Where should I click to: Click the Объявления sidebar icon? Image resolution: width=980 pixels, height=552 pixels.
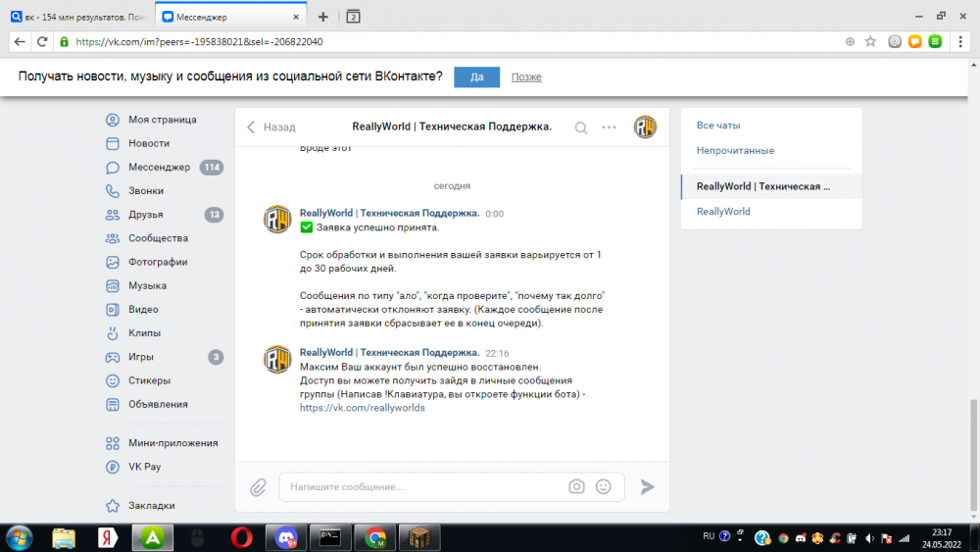pyautogui.click(x=113, y=405)
